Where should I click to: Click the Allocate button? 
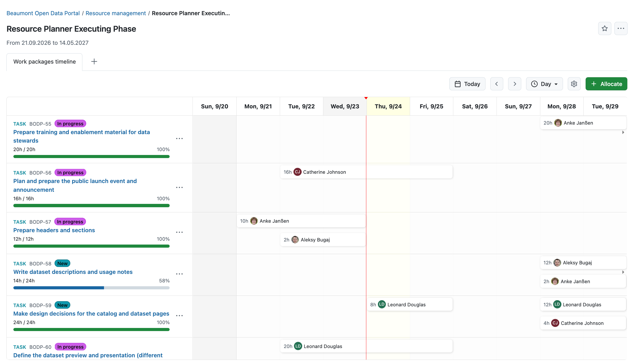[606, 84]
